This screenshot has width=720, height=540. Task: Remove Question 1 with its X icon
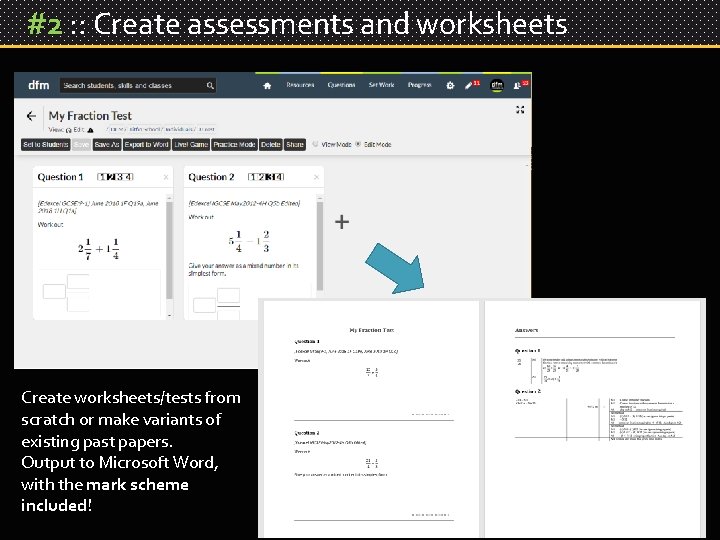[166, 177]
